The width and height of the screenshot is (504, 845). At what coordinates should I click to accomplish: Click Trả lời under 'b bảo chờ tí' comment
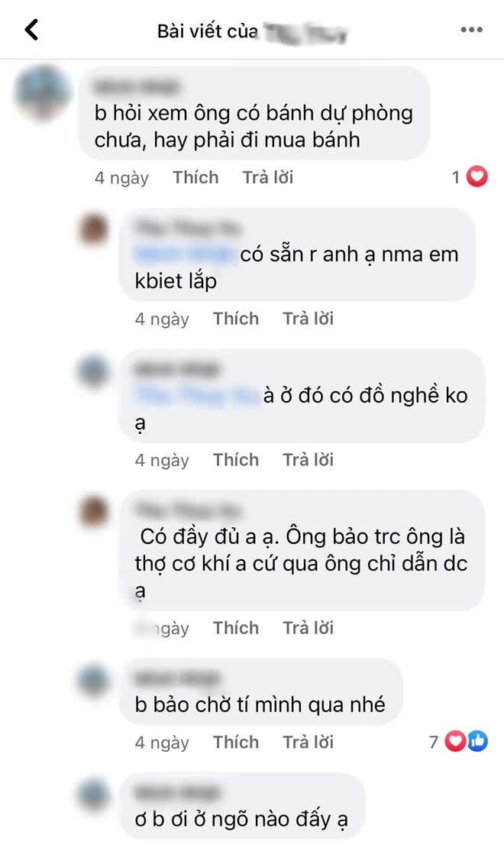pyautogui.click(x=308, y=742)
